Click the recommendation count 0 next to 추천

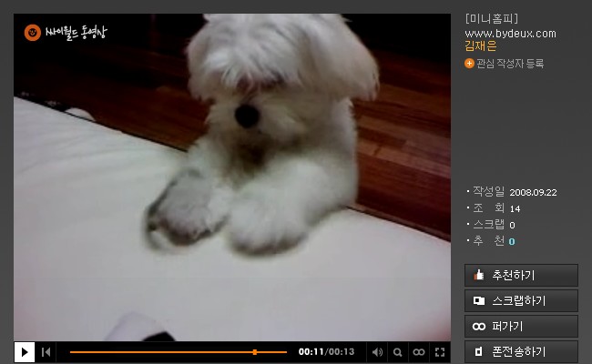pos(512,241)
